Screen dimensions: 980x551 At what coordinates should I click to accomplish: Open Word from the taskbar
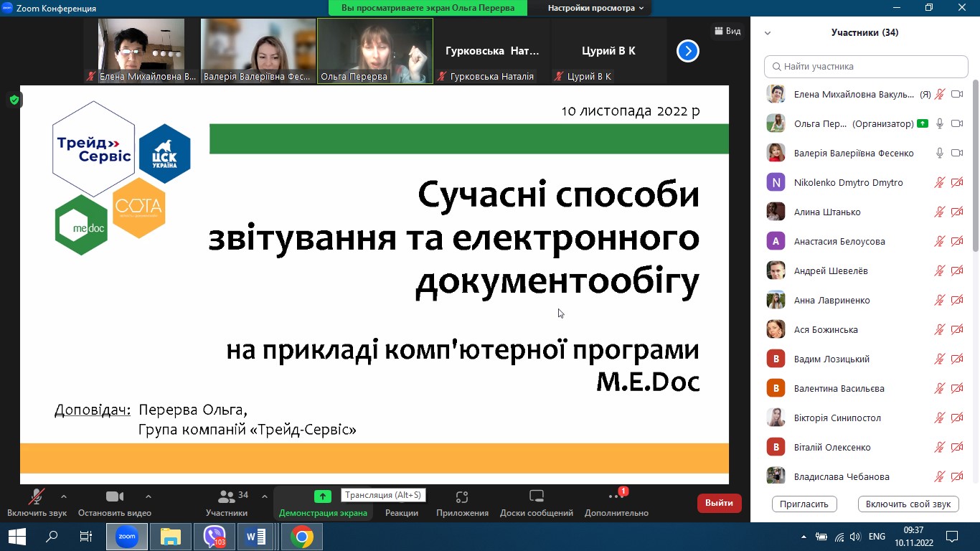point(256,537)
